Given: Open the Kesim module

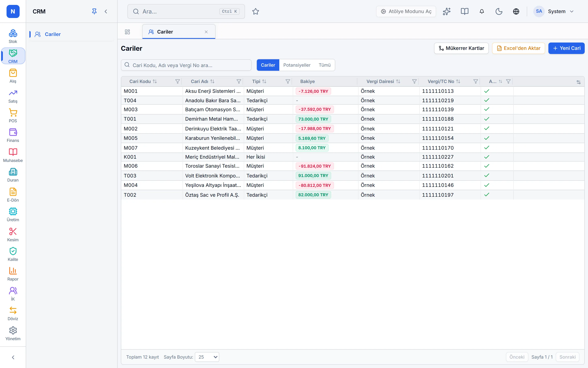Looking at the screenshot, I should click(x=13, y=234).
